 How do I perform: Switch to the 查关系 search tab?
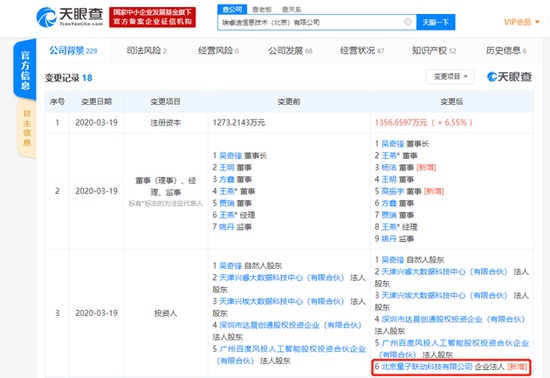click(291, 9)
